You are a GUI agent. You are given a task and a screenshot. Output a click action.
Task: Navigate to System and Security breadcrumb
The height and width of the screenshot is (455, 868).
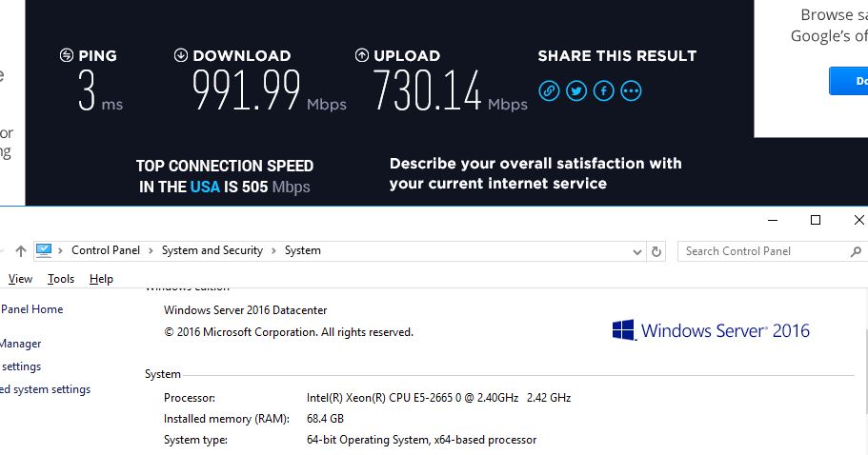212,250
